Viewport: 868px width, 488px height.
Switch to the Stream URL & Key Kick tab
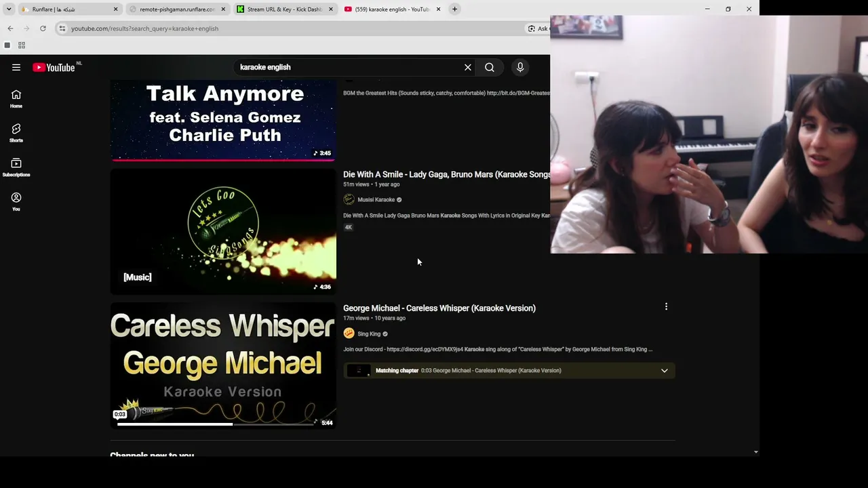[x=284, y=9]
